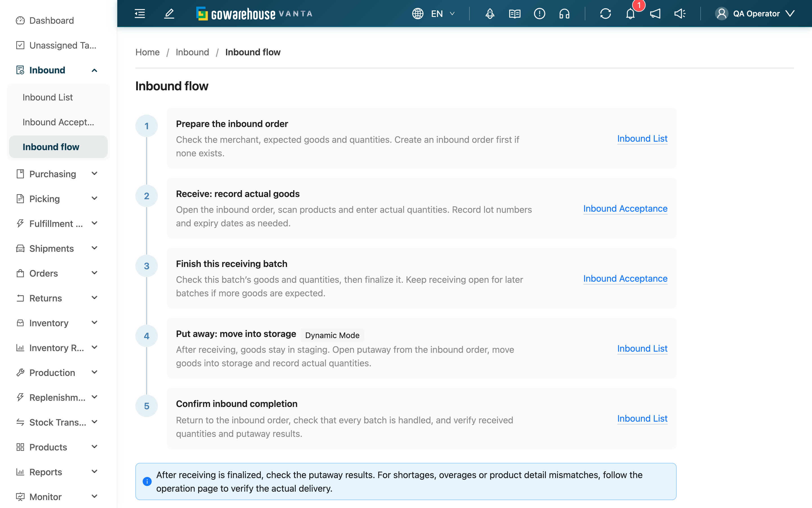This screenshot has height=508, width=812.
Task: Expand the Orders menu chevron
Action: 94,273
